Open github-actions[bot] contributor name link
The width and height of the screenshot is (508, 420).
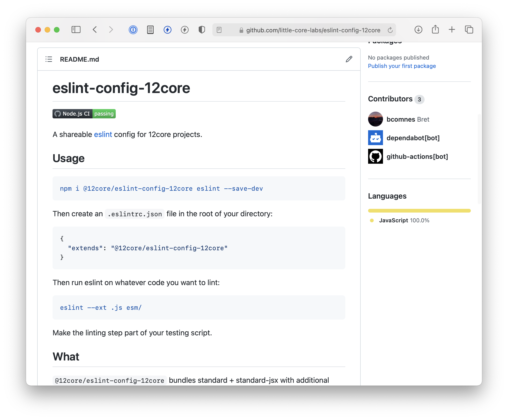tap(417, 157)
